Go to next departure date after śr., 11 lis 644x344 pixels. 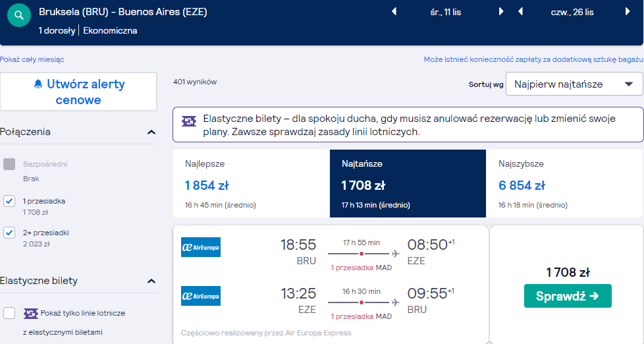point(501,11)
